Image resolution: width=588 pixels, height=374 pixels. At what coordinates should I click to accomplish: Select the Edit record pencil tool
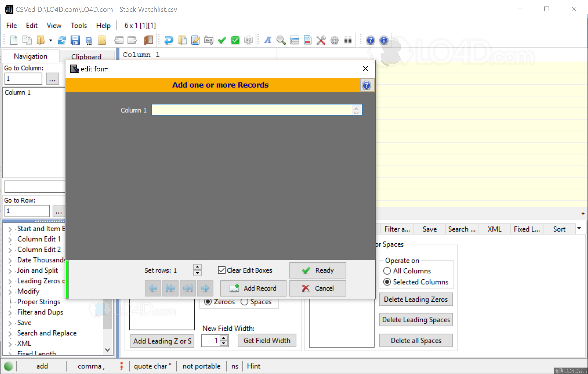(x=195, y=40)
